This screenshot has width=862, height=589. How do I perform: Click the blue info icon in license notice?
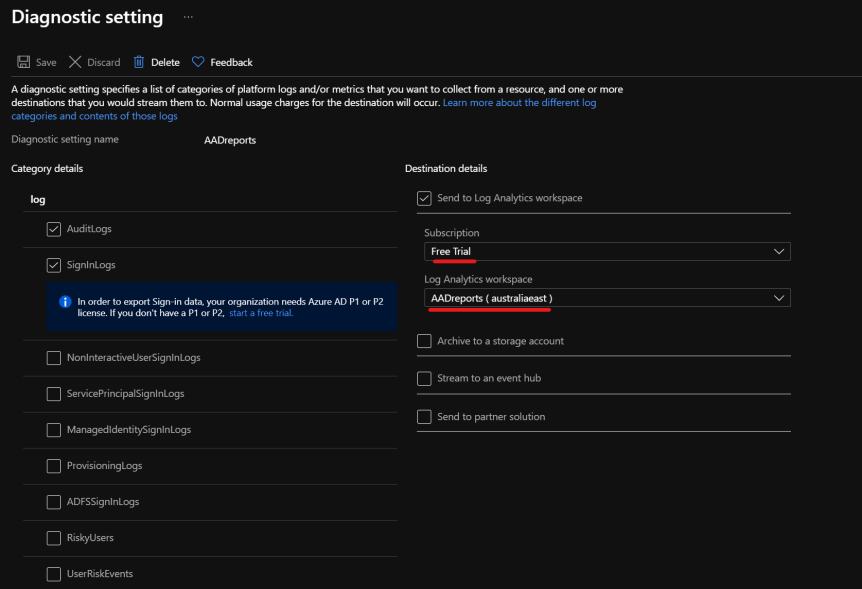tap(65, 301)
